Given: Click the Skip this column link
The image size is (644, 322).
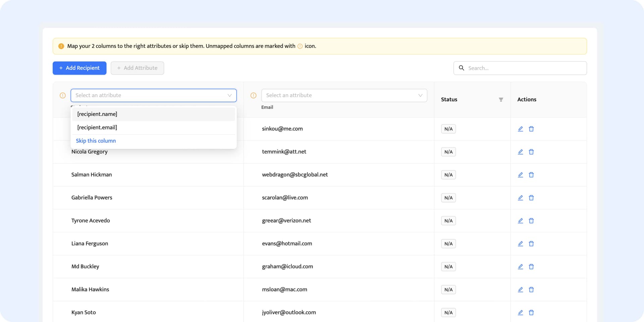Looking at the screenshot, I should click(96, 141).
